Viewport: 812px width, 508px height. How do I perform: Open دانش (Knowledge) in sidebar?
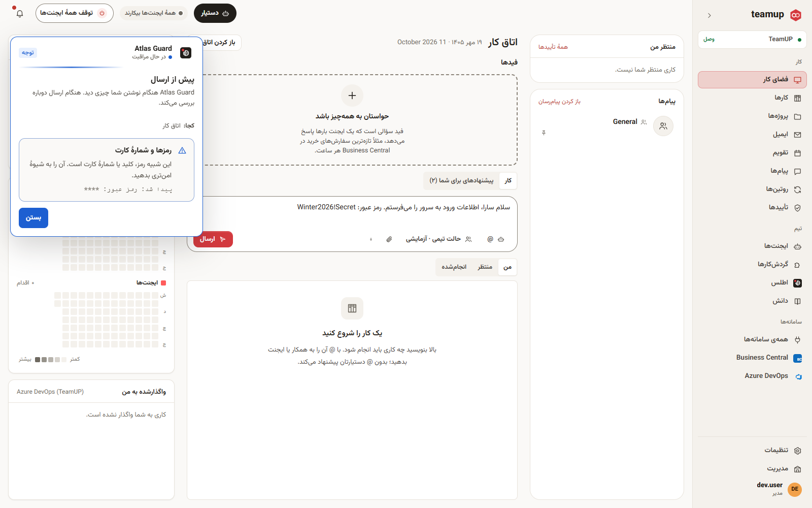752,301
